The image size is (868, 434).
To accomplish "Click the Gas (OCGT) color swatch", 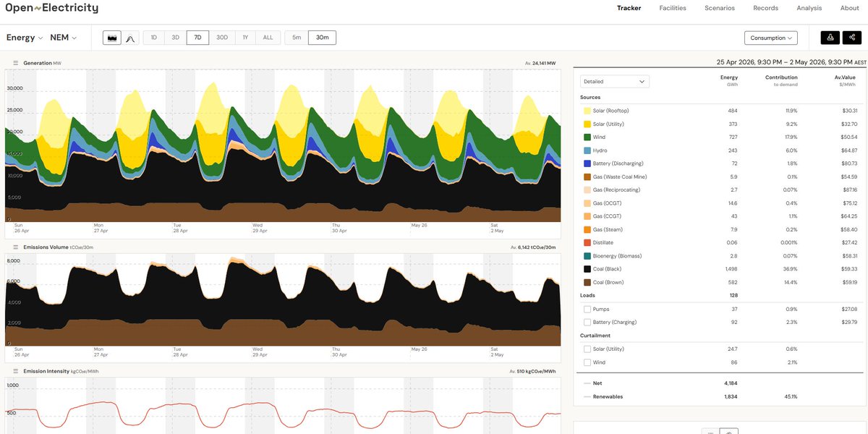I will pyautogui.click(x=587, y=203).
